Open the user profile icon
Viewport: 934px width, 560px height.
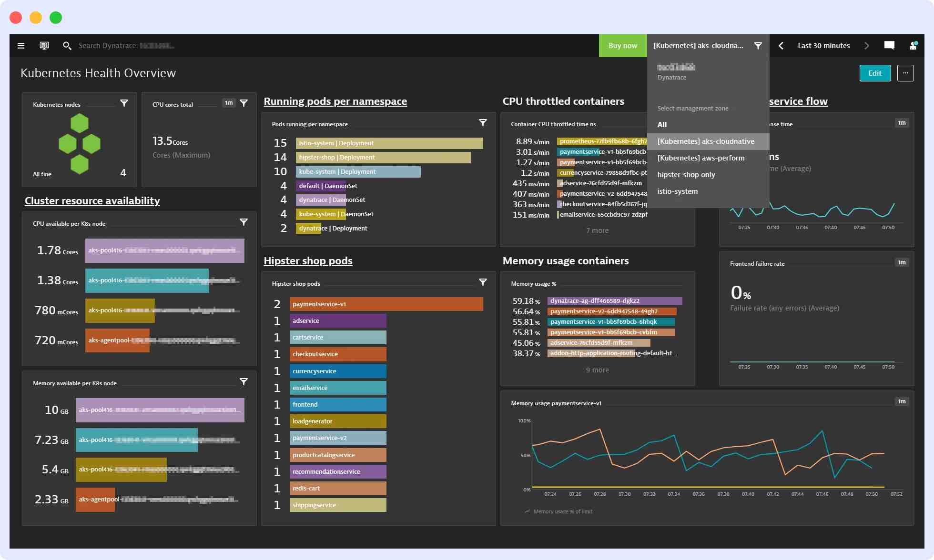click(914, 45)
